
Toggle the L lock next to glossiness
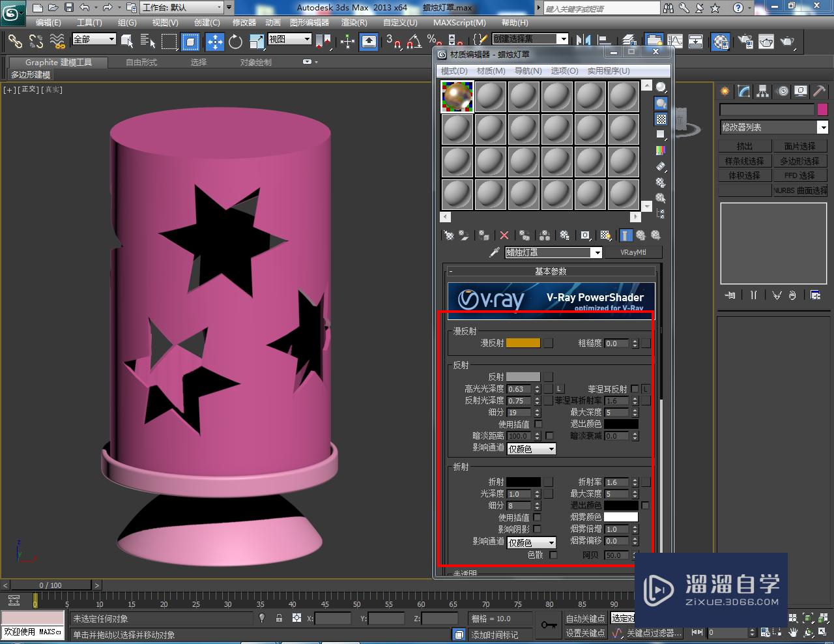(x=559, y=389)
